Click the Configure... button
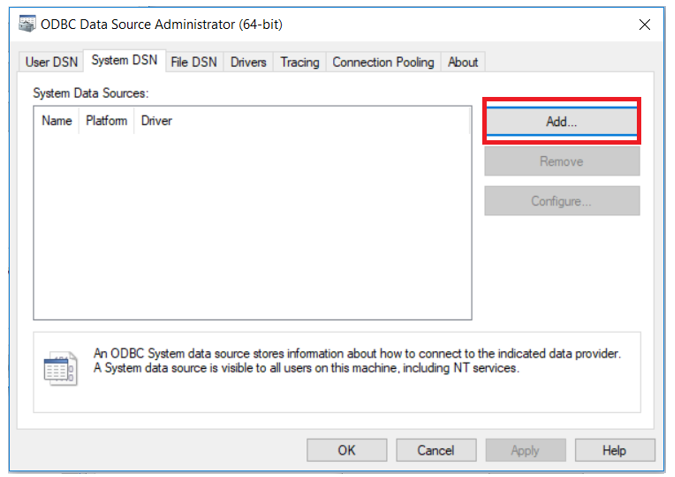Screen dimensions: 675x477 [x=562, y=201]
